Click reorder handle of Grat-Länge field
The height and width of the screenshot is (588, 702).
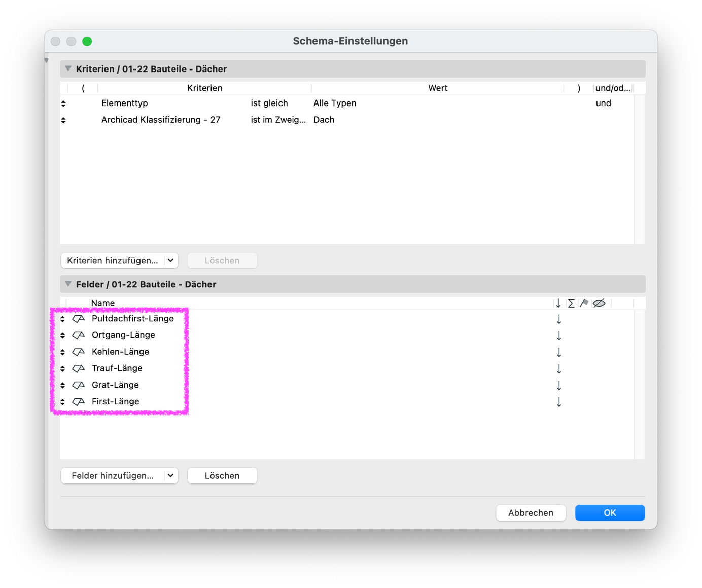(x=63, y=386)
